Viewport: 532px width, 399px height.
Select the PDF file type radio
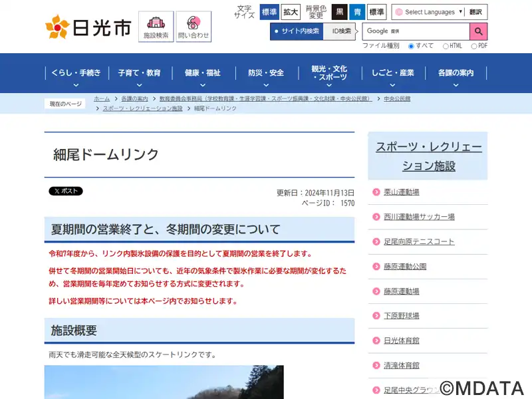coord(473,46)
